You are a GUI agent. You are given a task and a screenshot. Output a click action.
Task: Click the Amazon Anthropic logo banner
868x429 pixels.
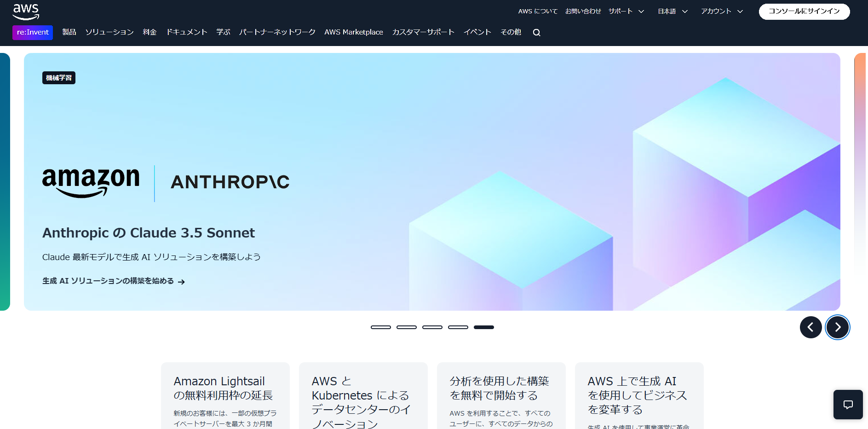click(166, 183)
